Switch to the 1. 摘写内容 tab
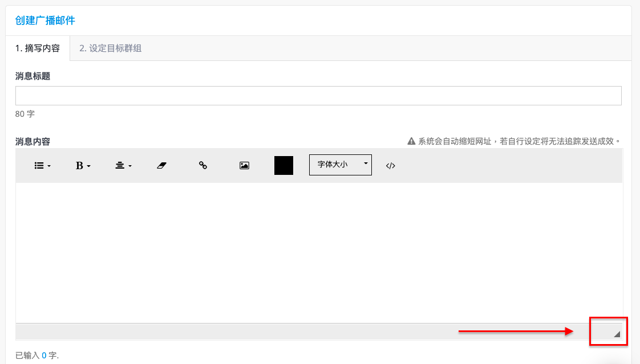The height and width of the screenshot is (364, 640). pyautogui.click(x=38, y=48)
